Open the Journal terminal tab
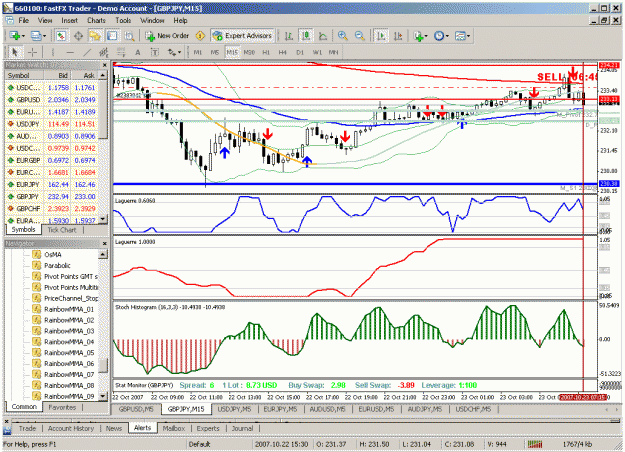The height and width of the screenshot is (452, 625). 242,428
